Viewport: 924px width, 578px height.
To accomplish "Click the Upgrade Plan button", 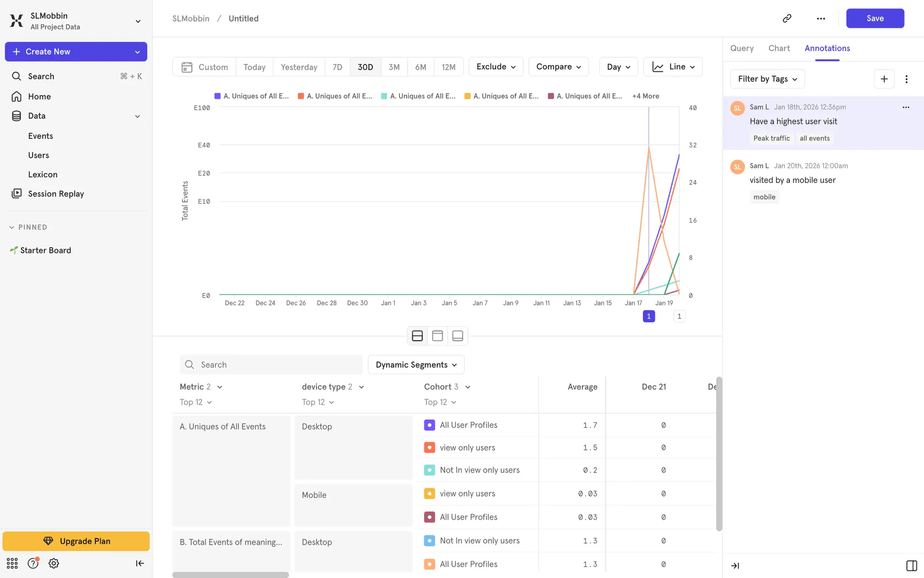I will point(76,541).
